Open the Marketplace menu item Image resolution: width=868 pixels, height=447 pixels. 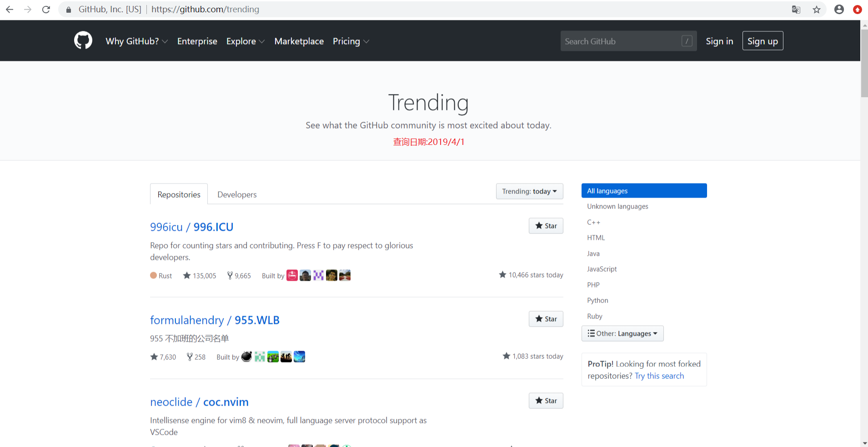[x=299, y=41]
